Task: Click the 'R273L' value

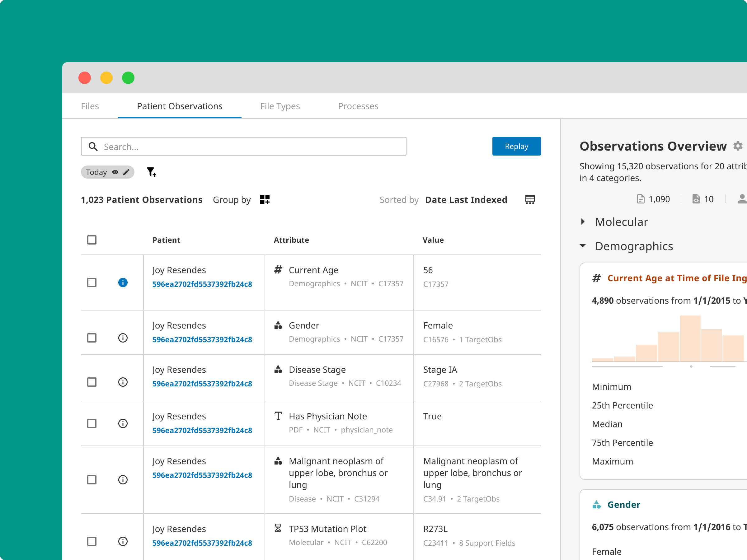Action: [435, 529]
